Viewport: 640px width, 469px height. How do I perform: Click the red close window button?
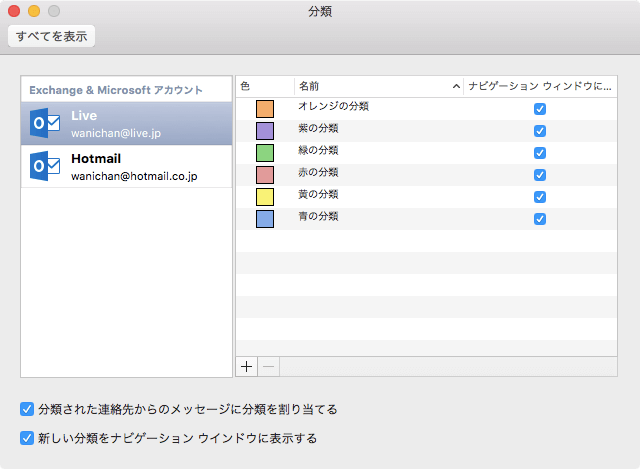click(14, 12)
